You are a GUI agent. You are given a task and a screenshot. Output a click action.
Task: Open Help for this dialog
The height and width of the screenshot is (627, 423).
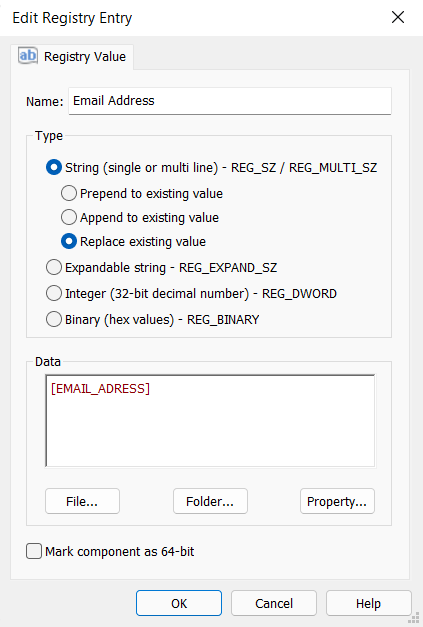369,603
